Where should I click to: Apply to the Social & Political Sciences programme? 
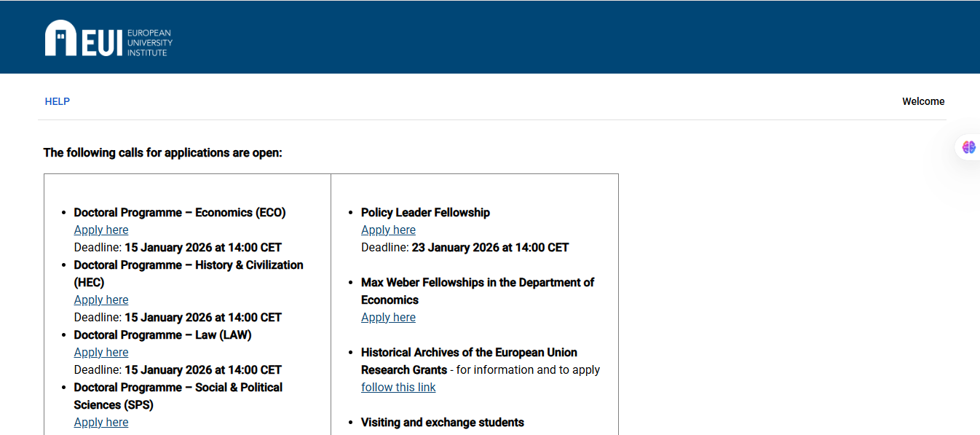point(100,422)
